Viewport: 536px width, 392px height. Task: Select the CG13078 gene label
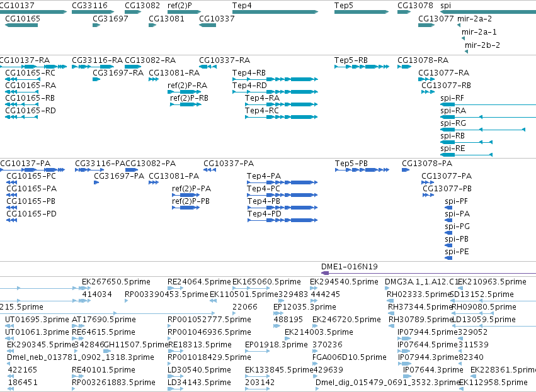415,6
